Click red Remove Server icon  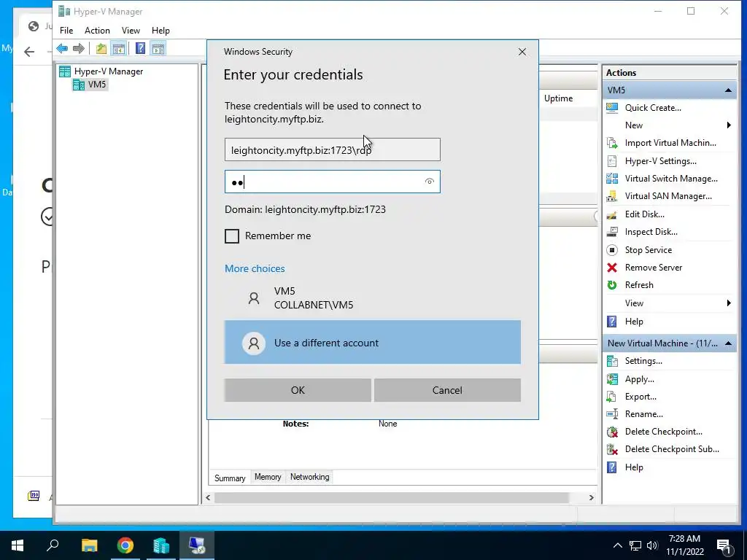(x=612, y=268)
